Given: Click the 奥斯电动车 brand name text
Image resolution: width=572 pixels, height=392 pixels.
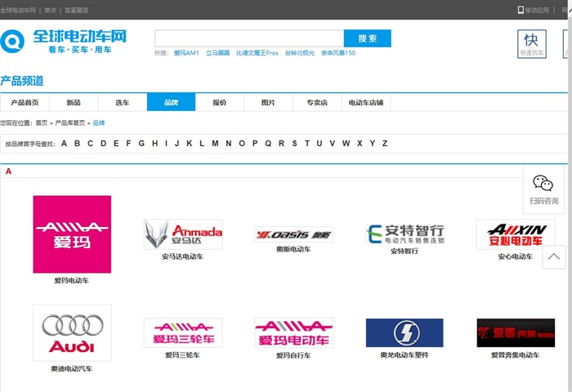Looking at the screenshot, I should pyautogui.click(x=293, y=249).
